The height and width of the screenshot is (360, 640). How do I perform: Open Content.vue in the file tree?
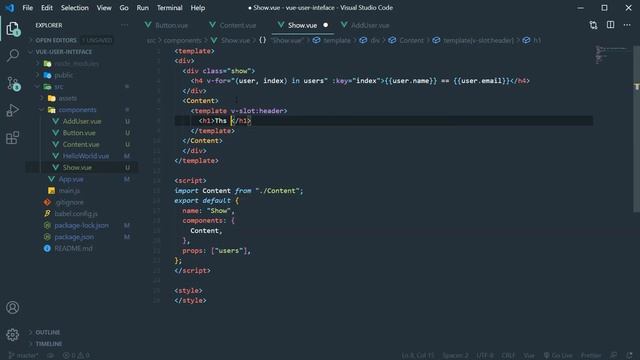(81, 144)
